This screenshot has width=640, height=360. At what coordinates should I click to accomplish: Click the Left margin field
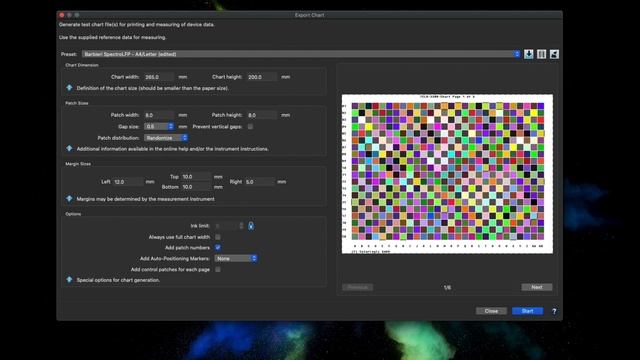pyautogui.click(x=128, y=182)
